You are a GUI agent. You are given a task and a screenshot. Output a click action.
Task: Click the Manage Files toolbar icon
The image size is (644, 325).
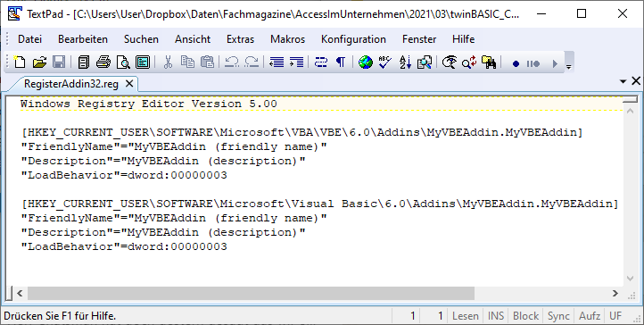pyautogui.click(x=83, y=62)
